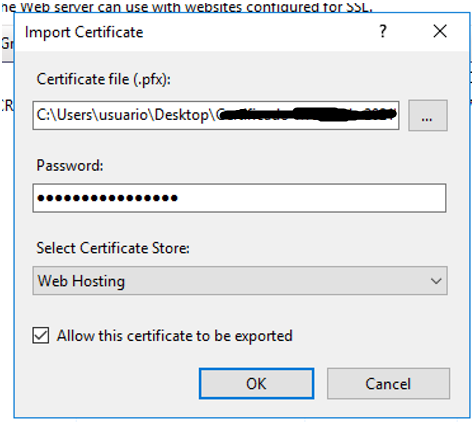Viewport: 472px width, 422px height.
Task: Untick the export permission checkbox
Action: 41,335
